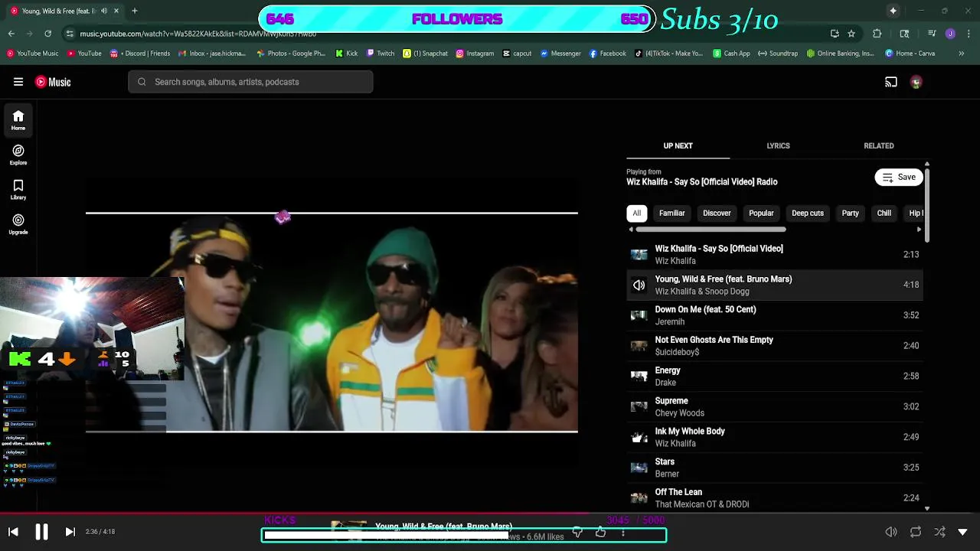980x551 pixels.
Task: Open the Upgrade sidebar item
Action: click(x=18, y=224)
